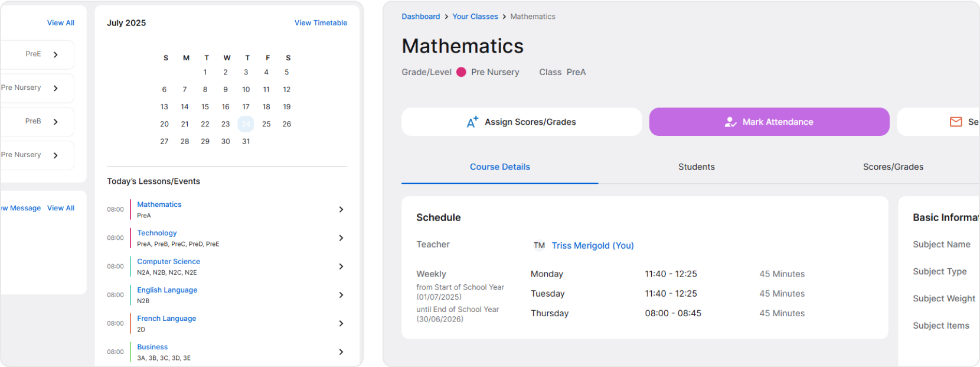The width and height of the screenshot is (980, 367).
Task: Open Triss Merigold's teacher profile link
Action: [593, 245]
